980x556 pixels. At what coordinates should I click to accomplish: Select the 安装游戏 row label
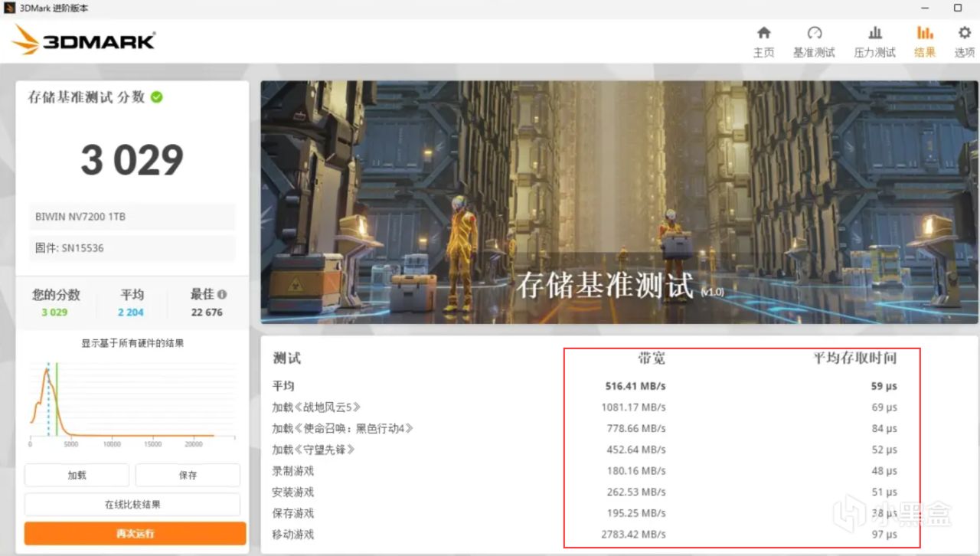(293, 492)
